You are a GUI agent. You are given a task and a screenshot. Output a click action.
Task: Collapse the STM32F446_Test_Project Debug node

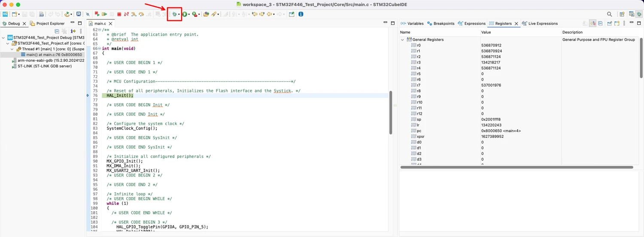click(3, 38)
